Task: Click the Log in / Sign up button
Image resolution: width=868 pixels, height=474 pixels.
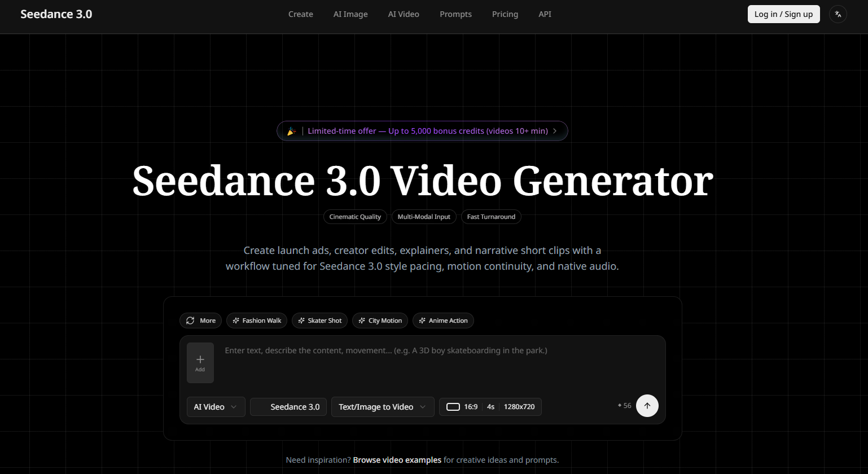Action: point(783,14)
